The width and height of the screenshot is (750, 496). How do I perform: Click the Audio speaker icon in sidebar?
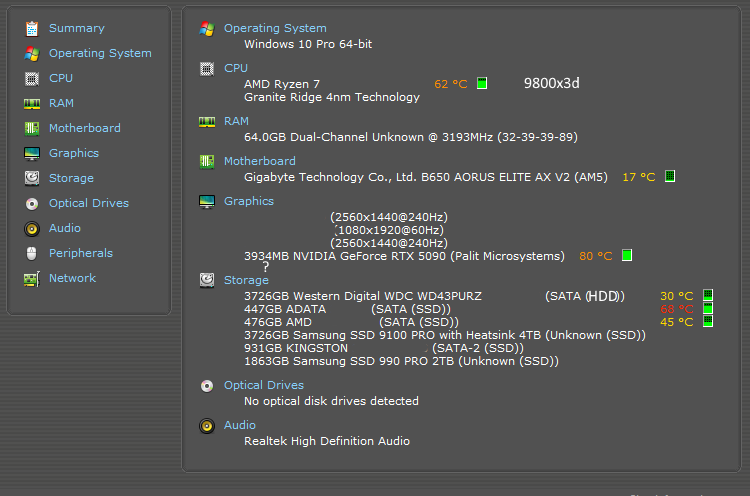click(x=32, y=229)
